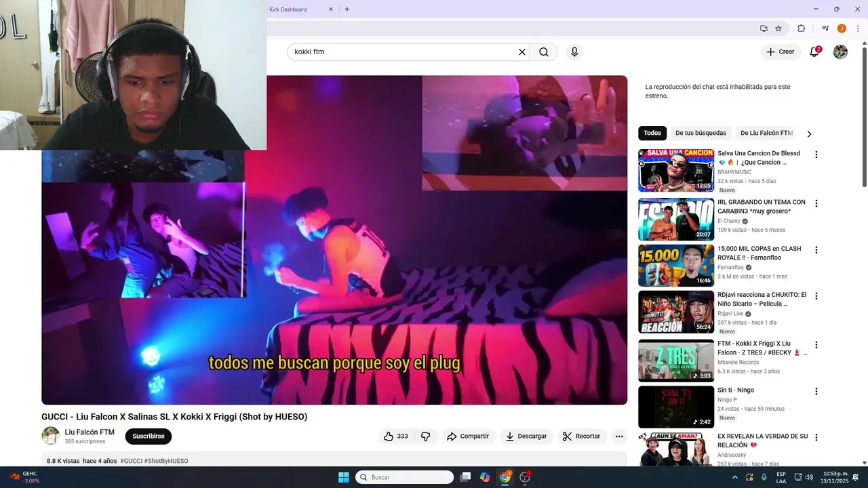Launch Copilot from the taskbar
The image size is (868, 488).
485,477
